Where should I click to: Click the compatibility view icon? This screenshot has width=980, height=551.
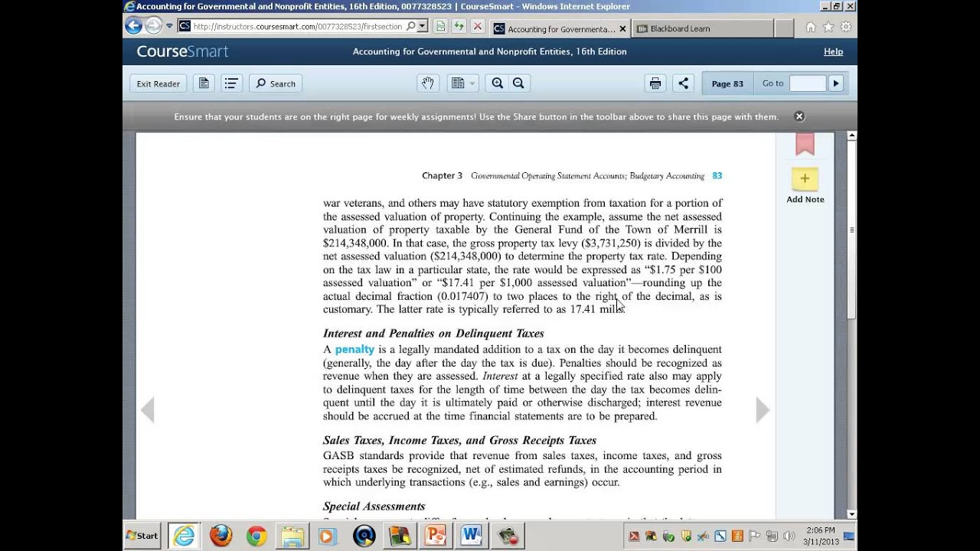tap(441, 26)
